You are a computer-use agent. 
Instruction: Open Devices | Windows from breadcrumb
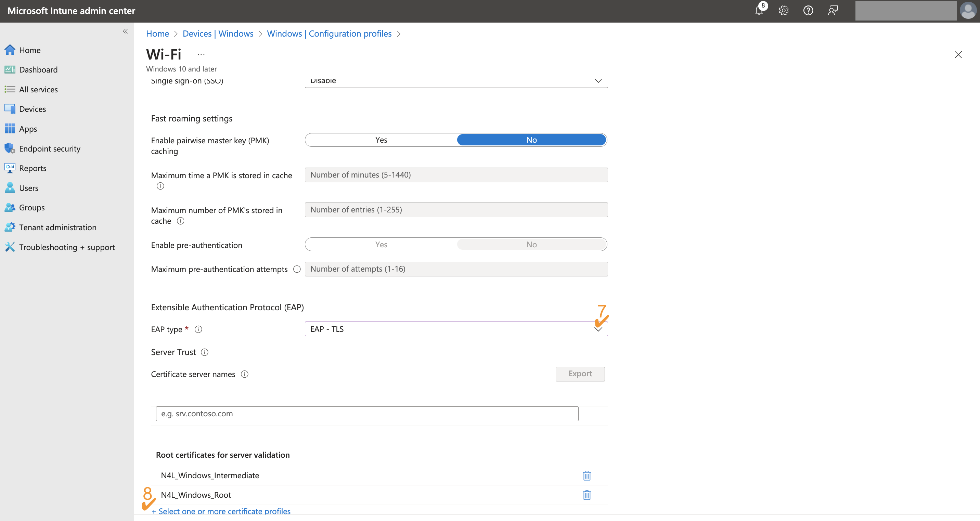click(218, 34)
